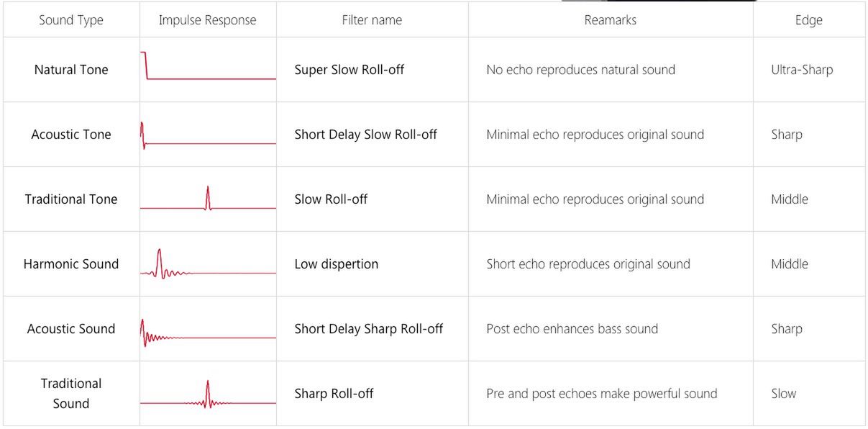Click the Harmonic Sound cell
This screenshot has height=429, width=868.
click(71, 264)
